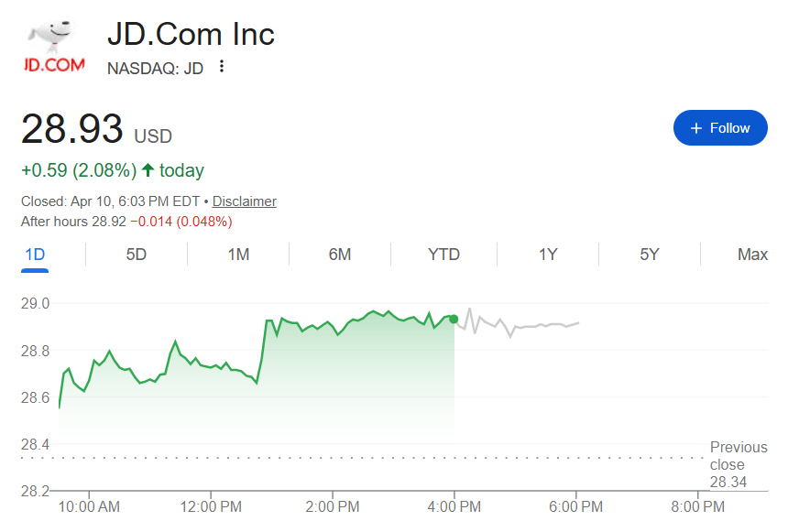Open the three-dot more options menu

click(x=221, y=67)
